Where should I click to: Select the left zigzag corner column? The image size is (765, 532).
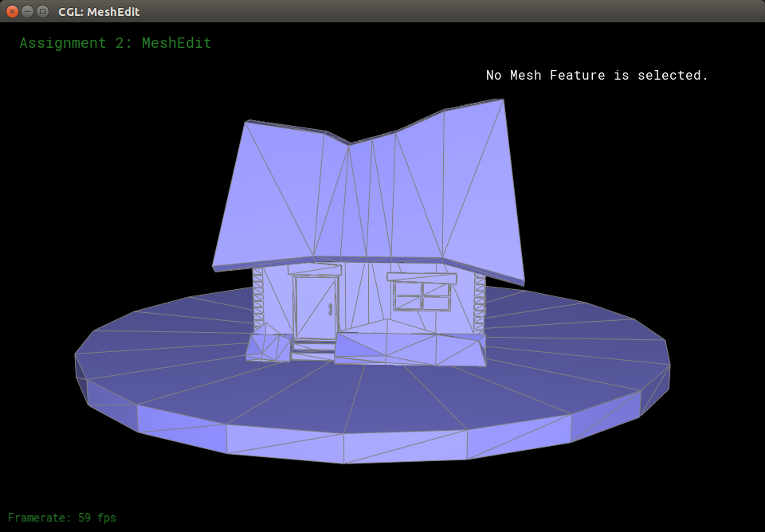tap(257, 299)
